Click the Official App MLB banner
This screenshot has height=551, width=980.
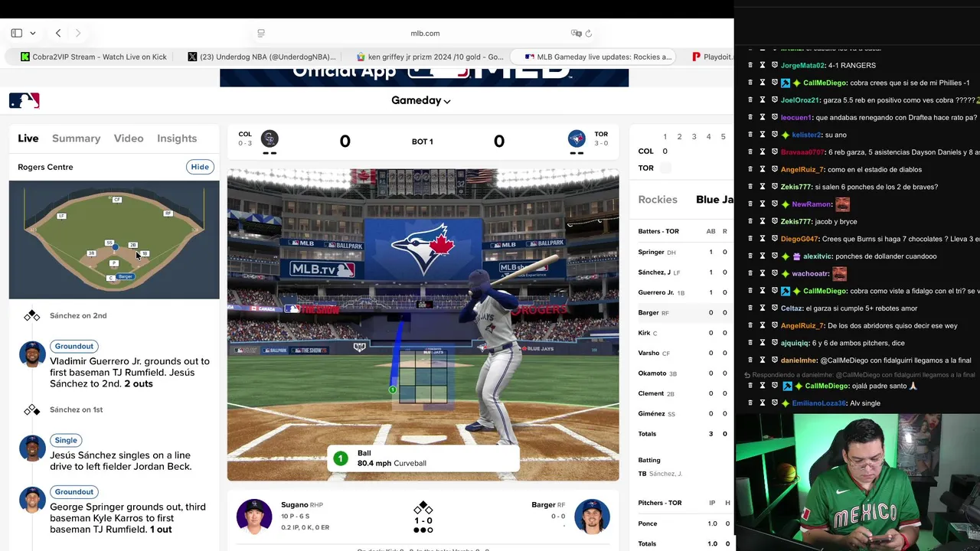click(x=424, y=77)
